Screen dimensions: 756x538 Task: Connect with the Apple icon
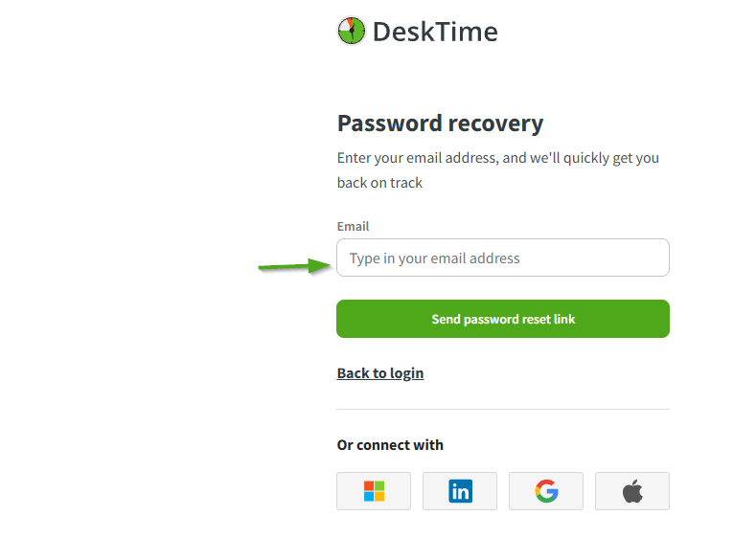[632, 491]
